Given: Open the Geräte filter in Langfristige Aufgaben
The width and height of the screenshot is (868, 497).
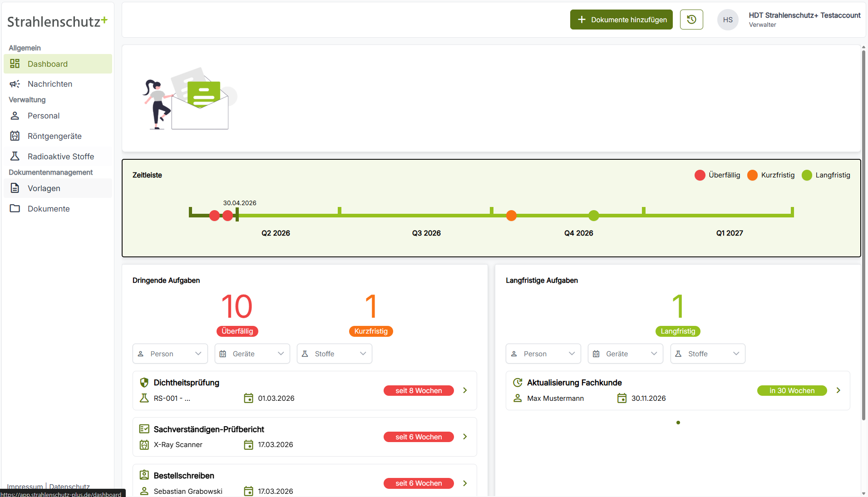Looking at the screenshot, I should pos(626,354).
